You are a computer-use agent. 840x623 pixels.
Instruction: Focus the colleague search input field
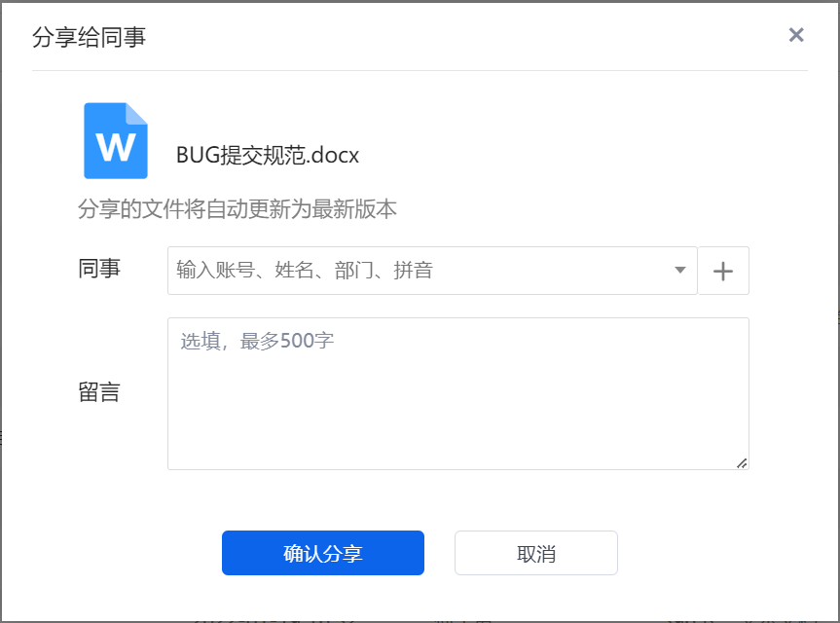(432, 271)
